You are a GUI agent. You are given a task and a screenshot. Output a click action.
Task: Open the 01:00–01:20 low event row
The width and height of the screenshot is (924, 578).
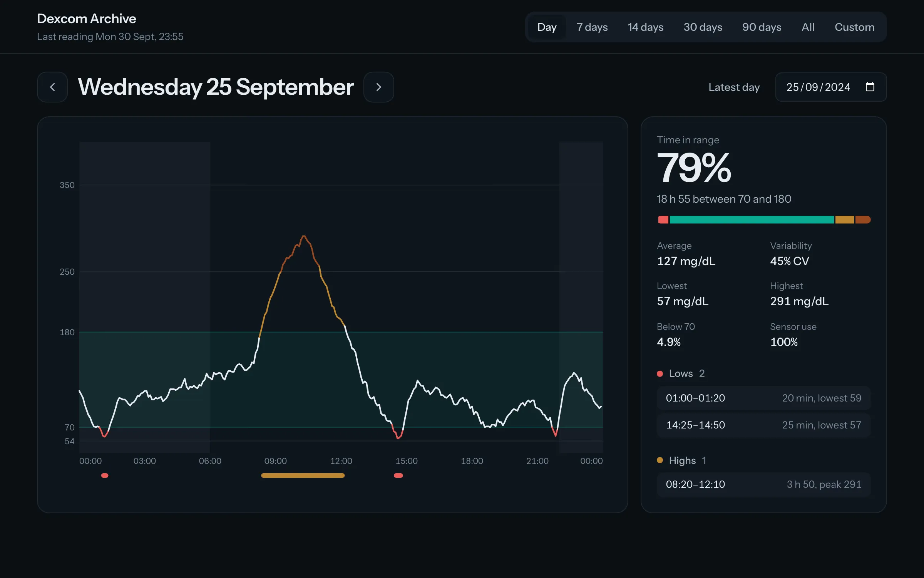[763, 398]
